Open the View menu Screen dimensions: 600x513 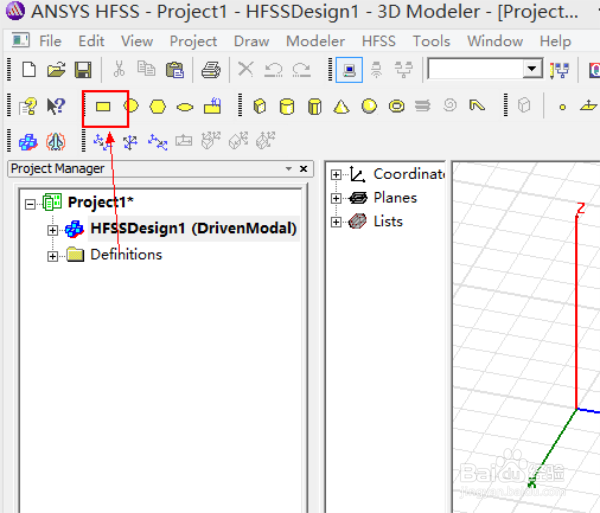tap(137, 41)
